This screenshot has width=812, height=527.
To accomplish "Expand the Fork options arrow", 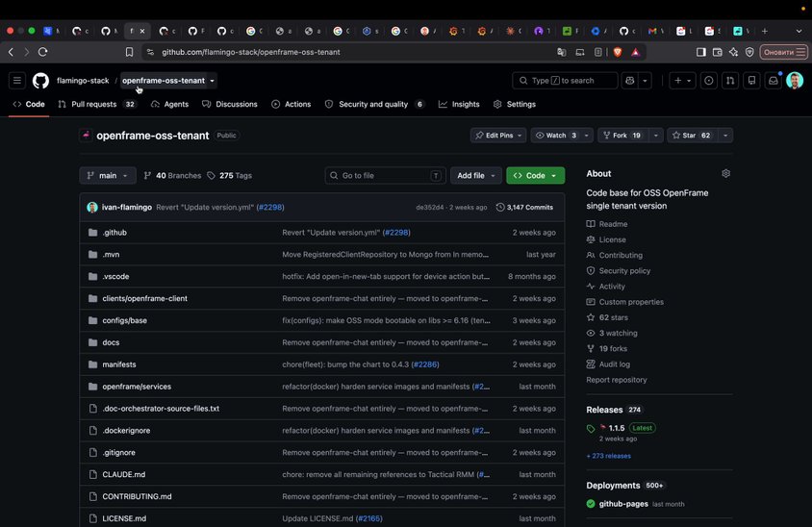I will pos(655,135).
